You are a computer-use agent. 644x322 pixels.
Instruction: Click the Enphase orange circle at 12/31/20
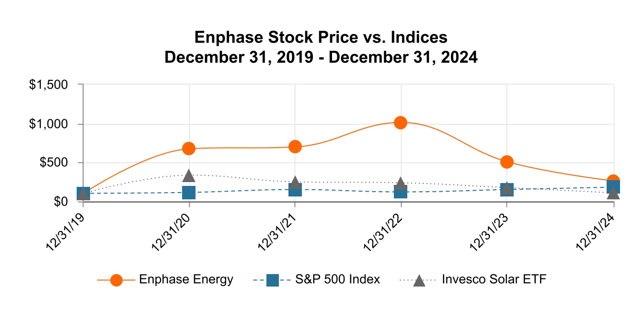coord(189,148)
